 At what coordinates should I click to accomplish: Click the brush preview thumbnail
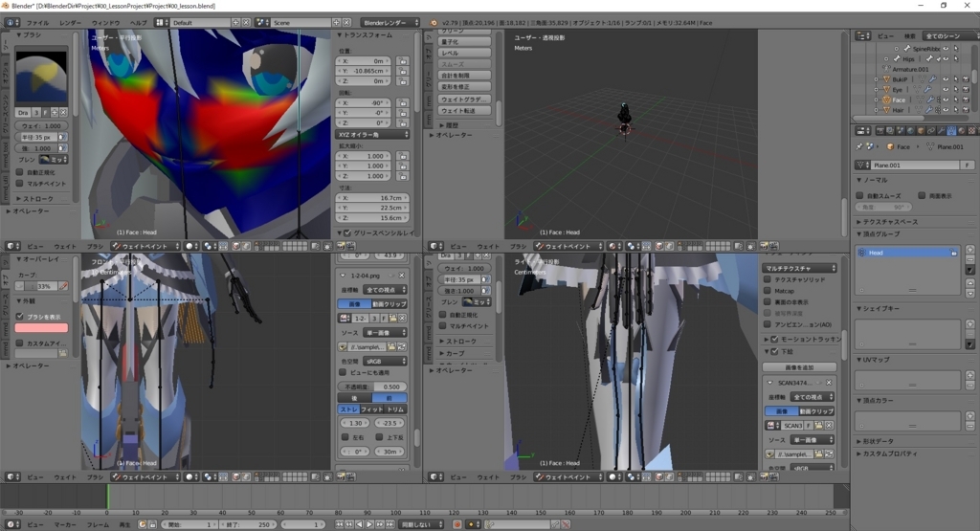(41, 77)
